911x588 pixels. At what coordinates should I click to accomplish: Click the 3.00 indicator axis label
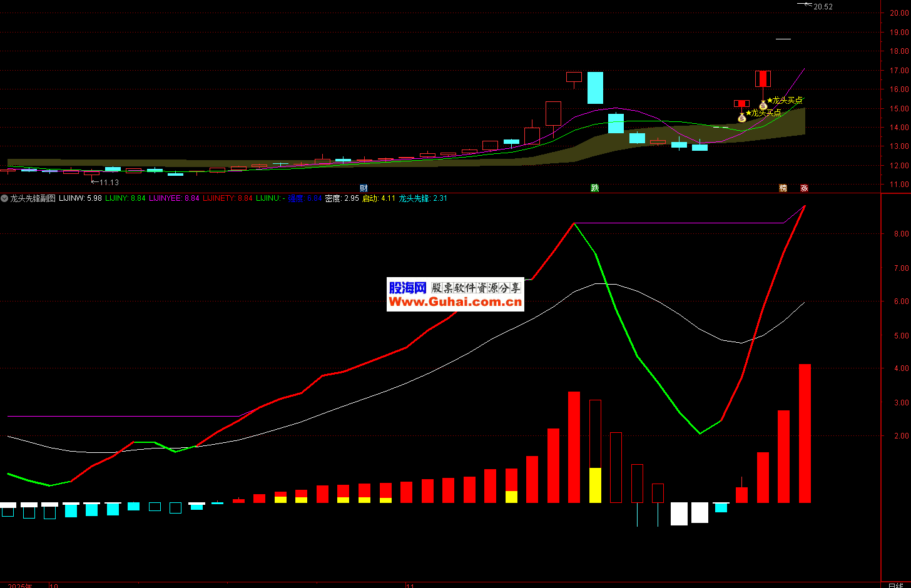[x=902, y=403]
